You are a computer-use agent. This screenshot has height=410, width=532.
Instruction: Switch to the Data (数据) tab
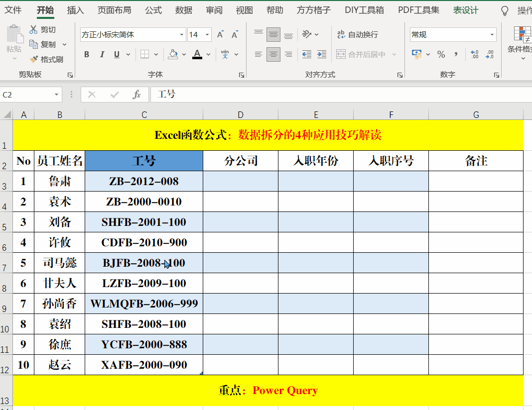(183, 10)
